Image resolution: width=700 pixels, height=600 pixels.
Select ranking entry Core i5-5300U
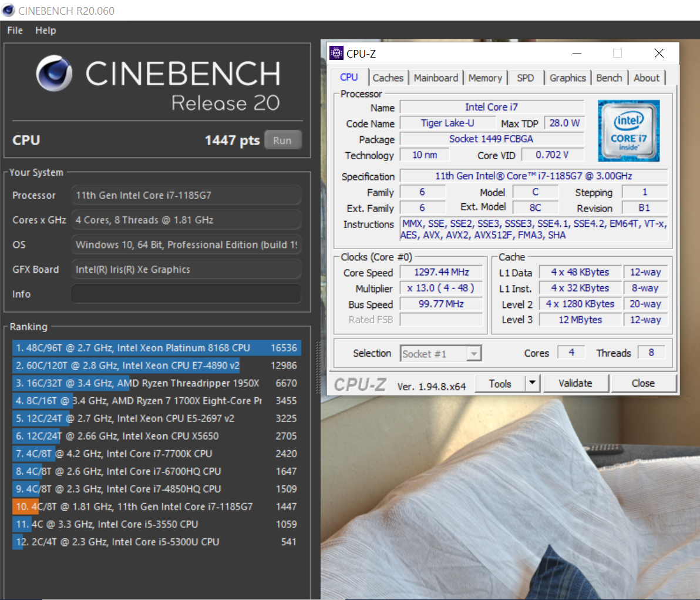(x=156, y=542)
